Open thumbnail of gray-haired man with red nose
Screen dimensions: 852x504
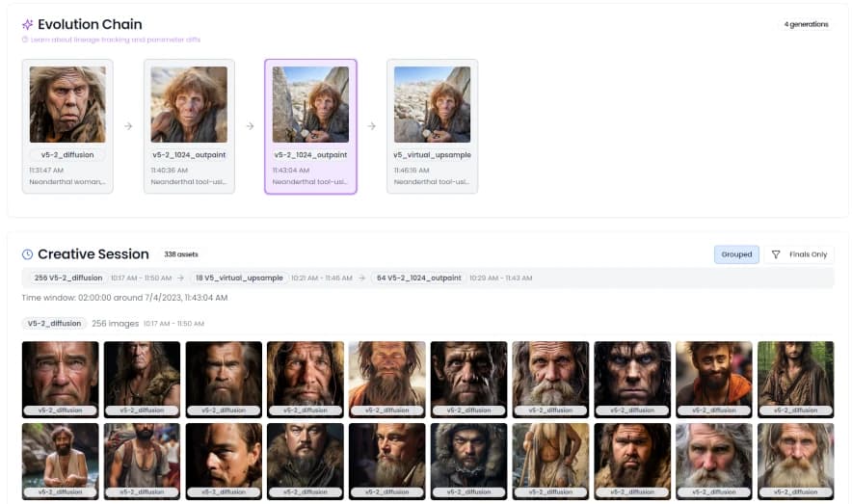coord(714,462)
